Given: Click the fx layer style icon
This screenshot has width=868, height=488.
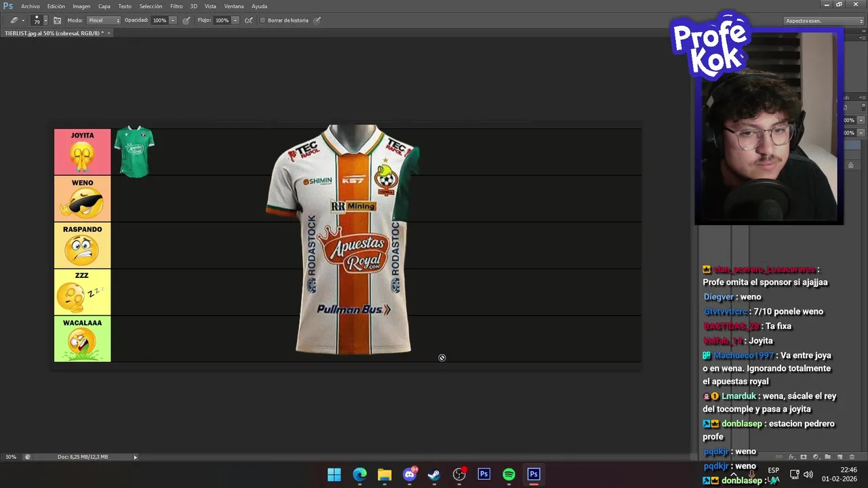Looking at the screenshot, I should [791, 457].
